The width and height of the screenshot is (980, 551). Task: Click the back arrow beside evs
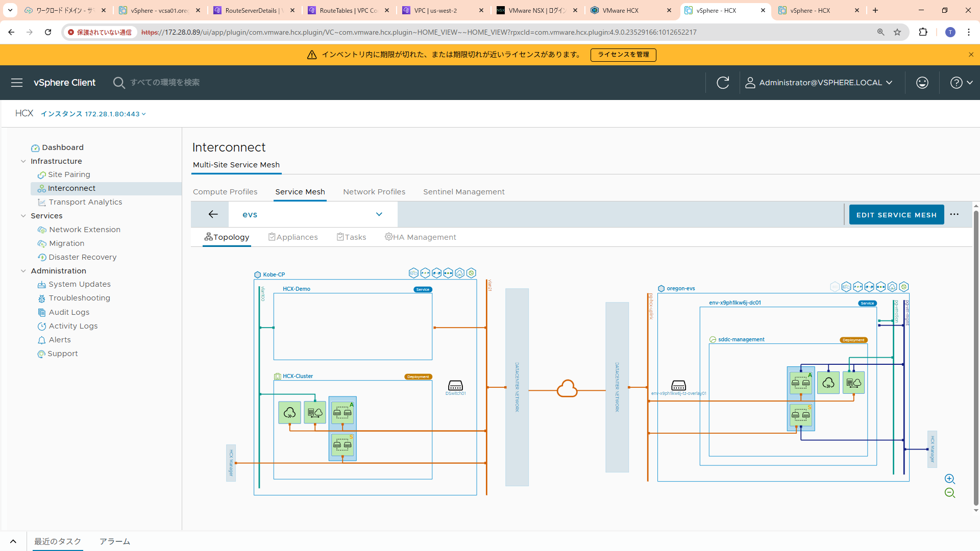tap(213, 214)
